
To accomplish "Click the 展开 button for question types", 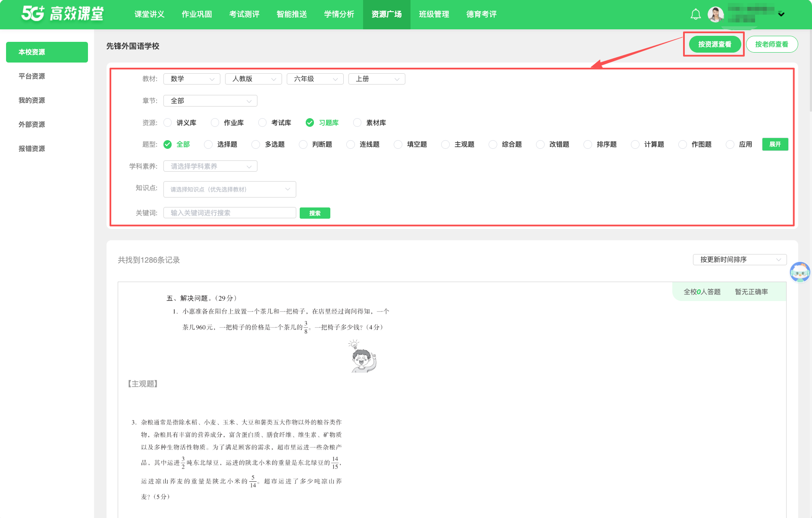I will pyautogui.click(x=775, y=144).
